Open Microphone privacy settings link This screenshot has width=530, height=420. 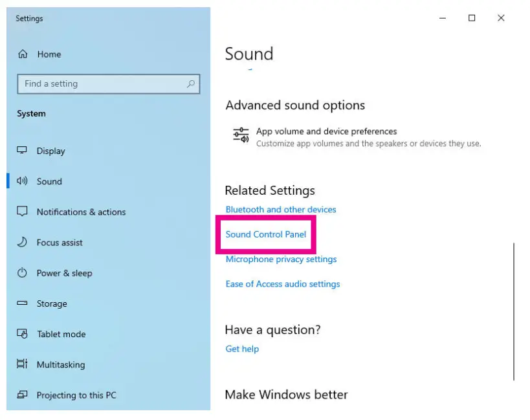[x=281, y=260]
